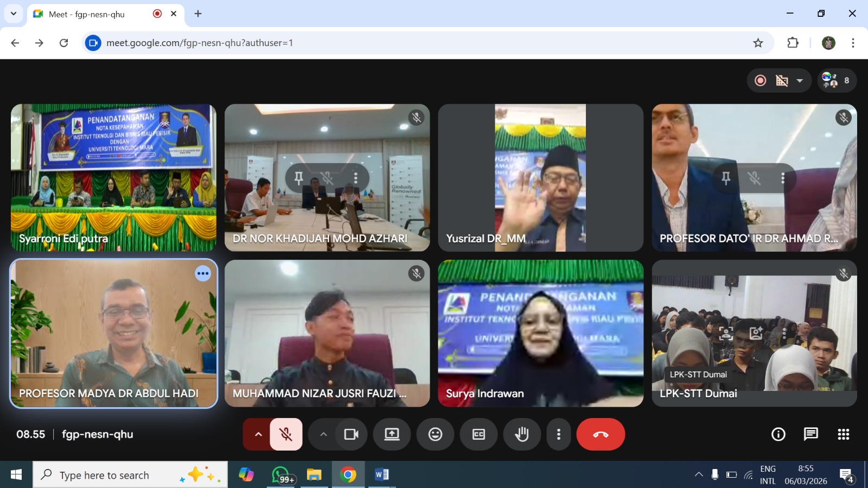Pin DR NOR KHADIJAH MOHD AZHARI tile
868x488 pixels.
(x=298, y=178)
